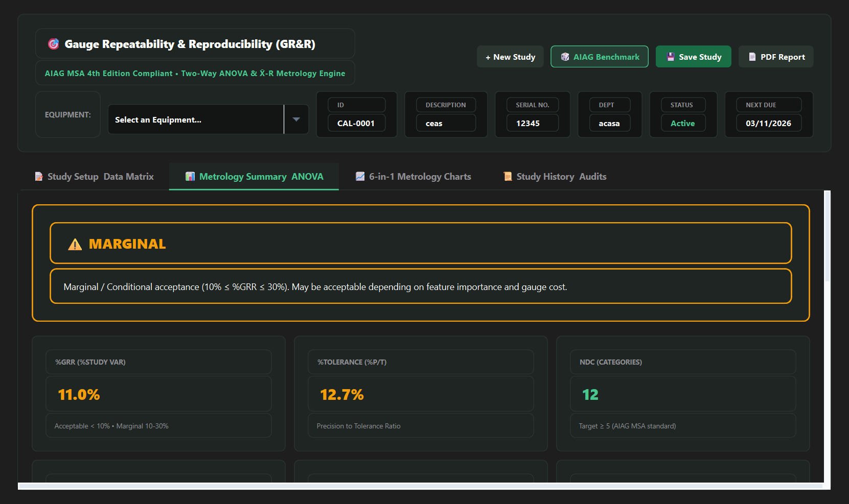This screenshot has height=504, width=849.
Task: Go to 6-in-1 Metrology Charts tab
Action: coord(414,176)
